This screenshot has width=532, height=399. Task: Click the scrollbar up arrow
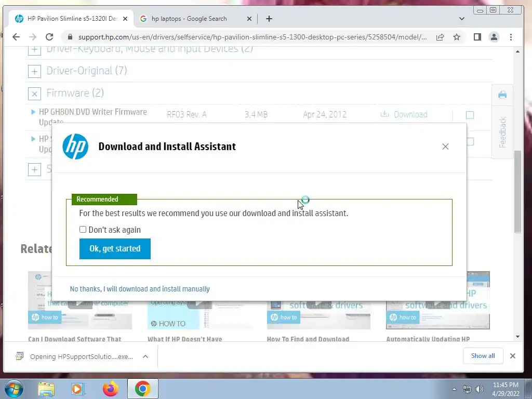(517, 51)
